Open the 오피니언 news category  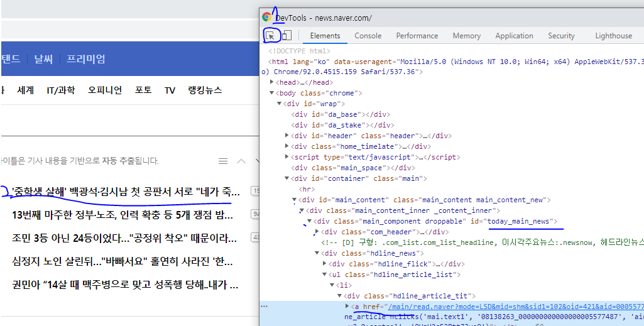coord(105,90)
